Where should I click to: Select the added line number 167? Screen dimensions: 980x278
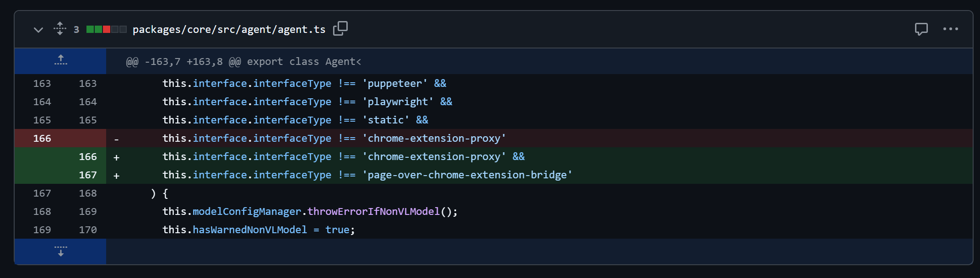tap(88, 175)
